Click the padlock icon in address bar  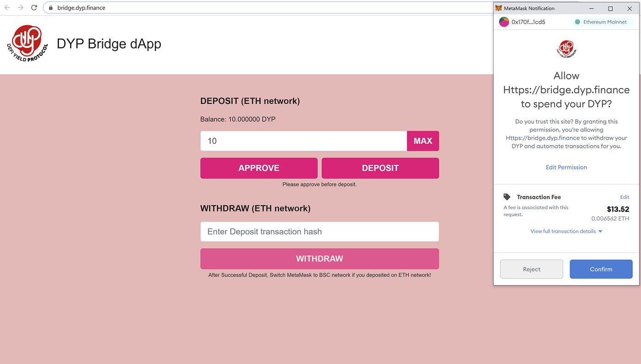tap(51, 8)
